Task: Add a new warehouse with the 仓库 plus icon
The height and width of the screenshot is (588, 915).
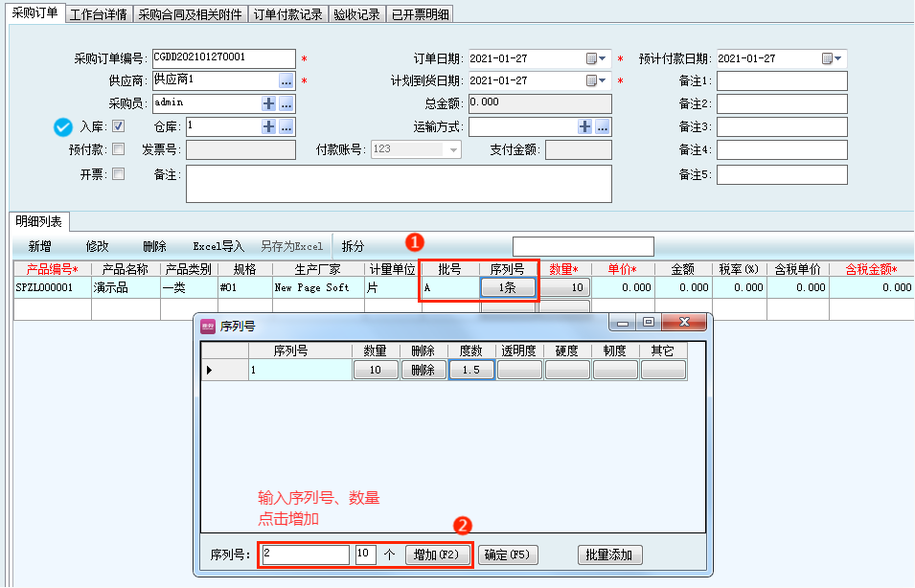Action: (x=269, y=126)
